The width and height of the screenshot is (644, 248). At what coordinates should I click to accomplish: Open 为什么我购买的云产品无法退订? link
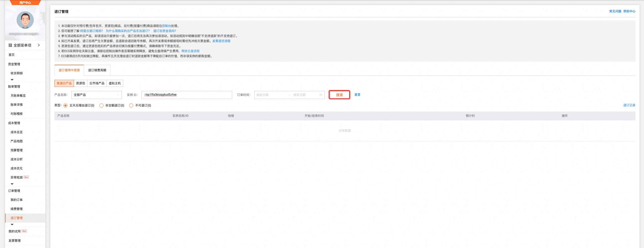(128, 31)
